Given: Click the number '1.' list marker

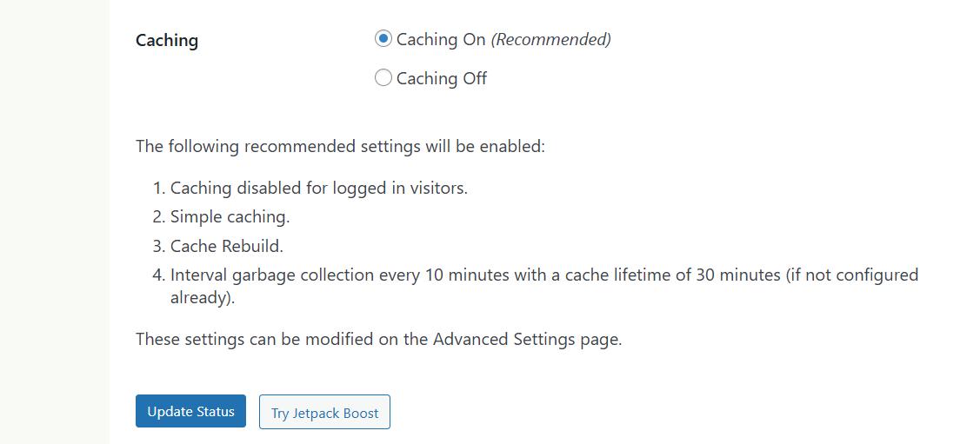Looking at the screenshot, I should pyautogui.click(x=158, y=188).
